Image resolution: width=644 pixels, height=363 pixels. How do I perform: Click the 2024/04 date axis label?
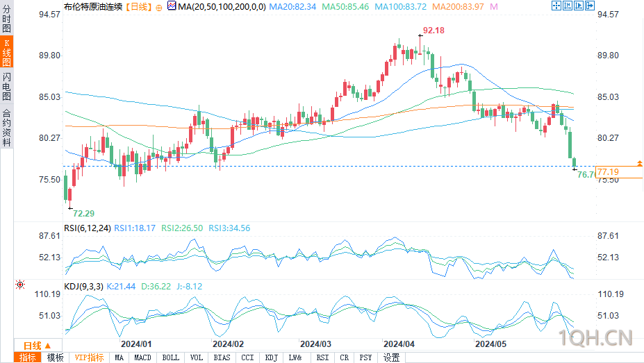point(399,344)
